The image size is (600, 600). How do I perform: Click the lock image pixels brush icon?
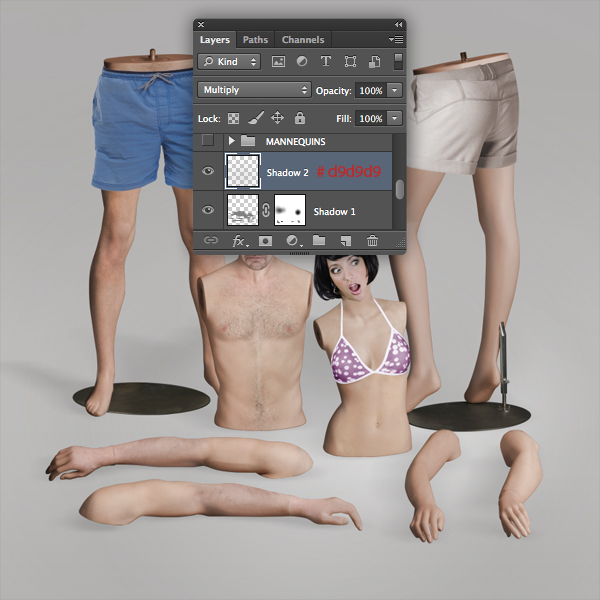(256, 118)
